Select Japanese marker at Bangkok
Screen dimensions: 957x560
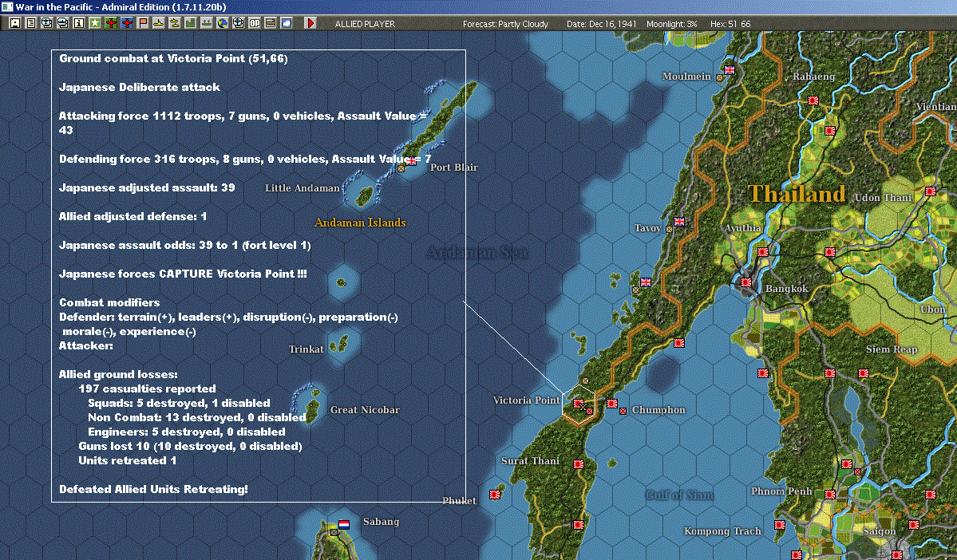(x=745, y=282)
